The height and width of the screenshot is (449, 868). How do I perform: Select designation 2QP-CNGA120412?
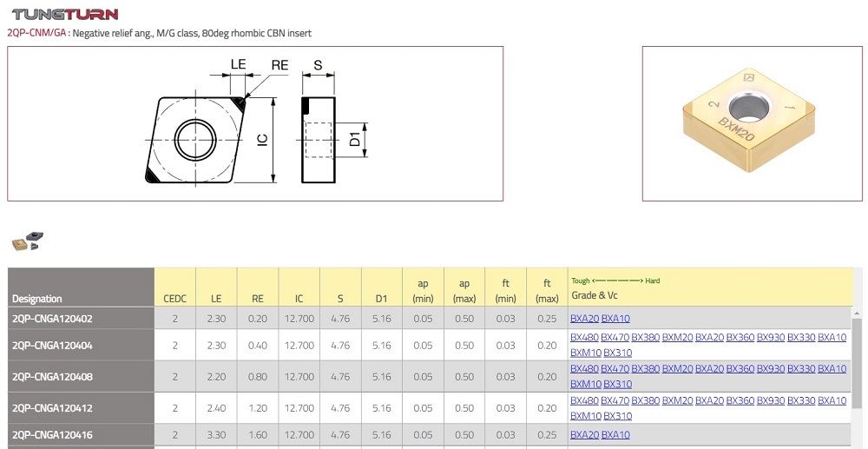[52, 408]
